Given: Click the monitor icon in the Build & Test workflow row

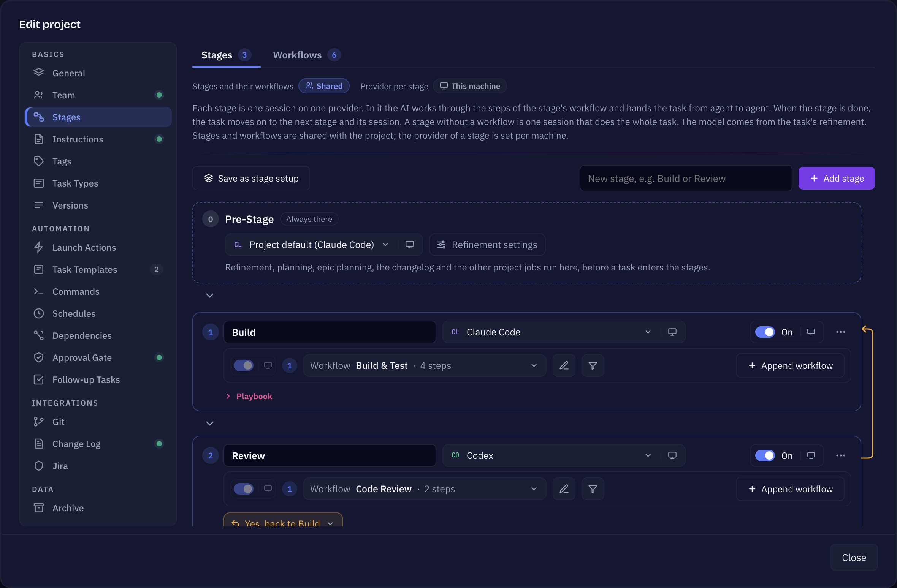Looking at the screenshot, I should click(x=268, y=365).
